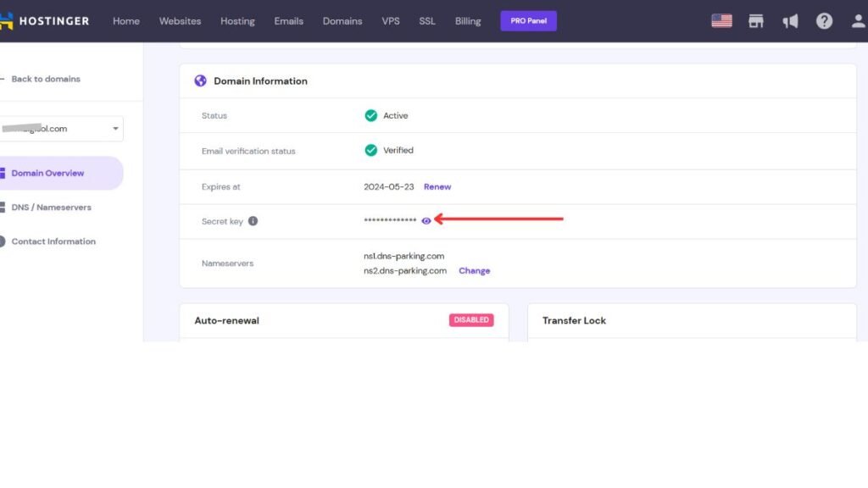868x488 pixels.
Task: Click the Active status checkmark icon
Action: 371,115
